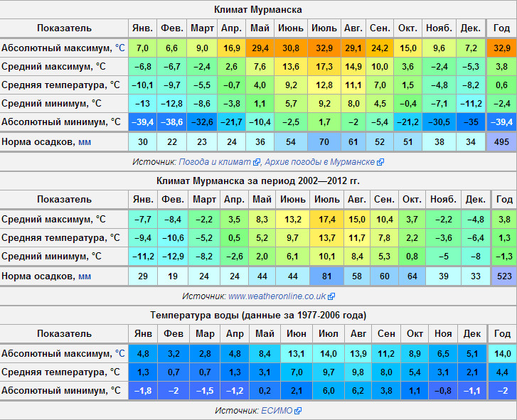Click the cell '–12,9' in the 2002—2012 table
Image resolution: width=517 pixels, height=420 pixels.
173,257
